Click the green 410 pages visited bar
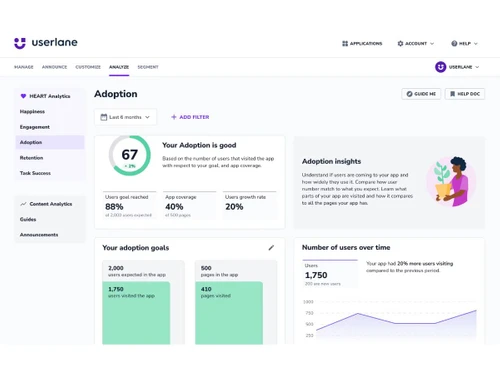The image size is (500, 375). click(229, 313)
